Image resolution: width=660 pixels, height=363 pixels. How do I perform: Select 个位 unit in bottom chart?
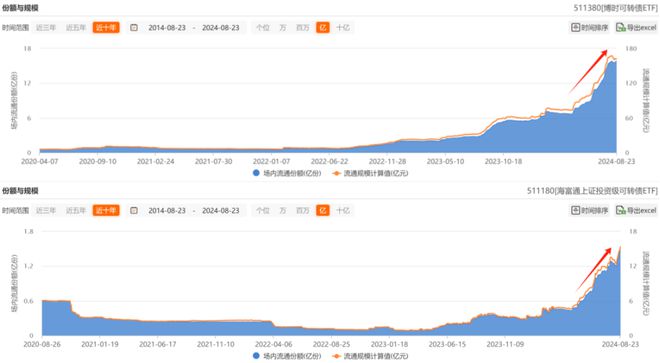pos(263,211)
